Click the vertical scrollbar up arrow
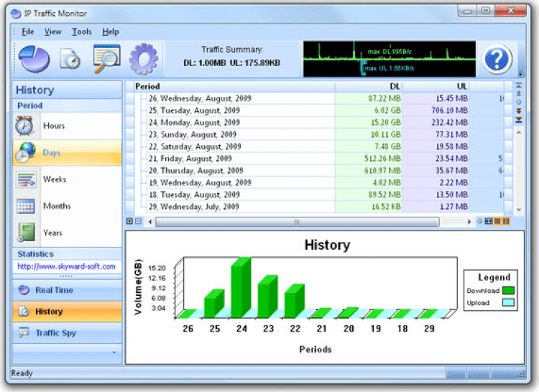539x392 pixels. click(519, 132)
